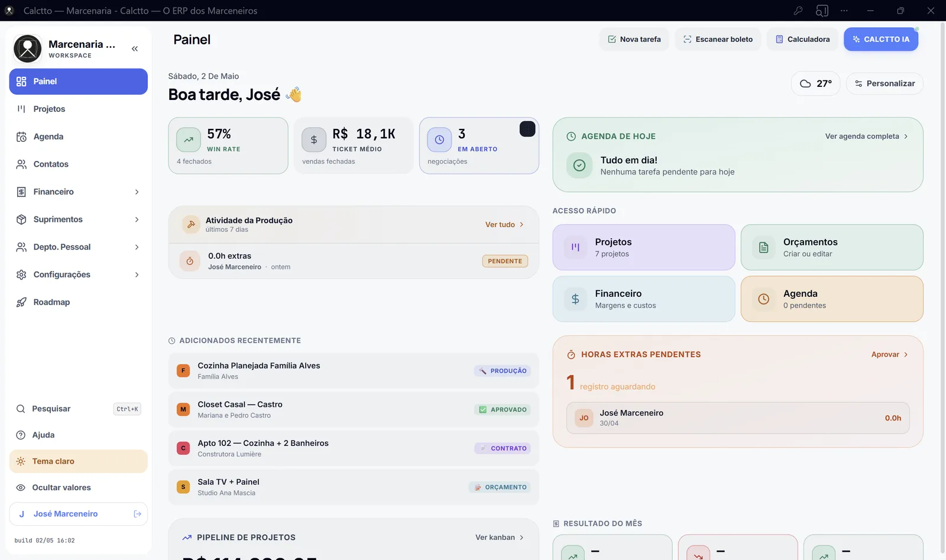
Task: Open Ajuda in the sidebar
Action: point(79,435)
